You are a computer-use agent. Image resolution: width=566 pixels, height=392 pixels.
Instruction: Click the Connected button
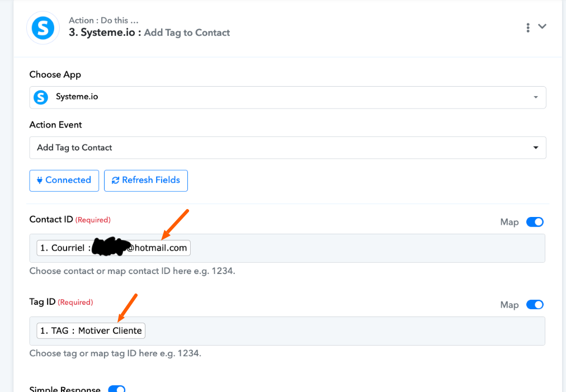64,181
